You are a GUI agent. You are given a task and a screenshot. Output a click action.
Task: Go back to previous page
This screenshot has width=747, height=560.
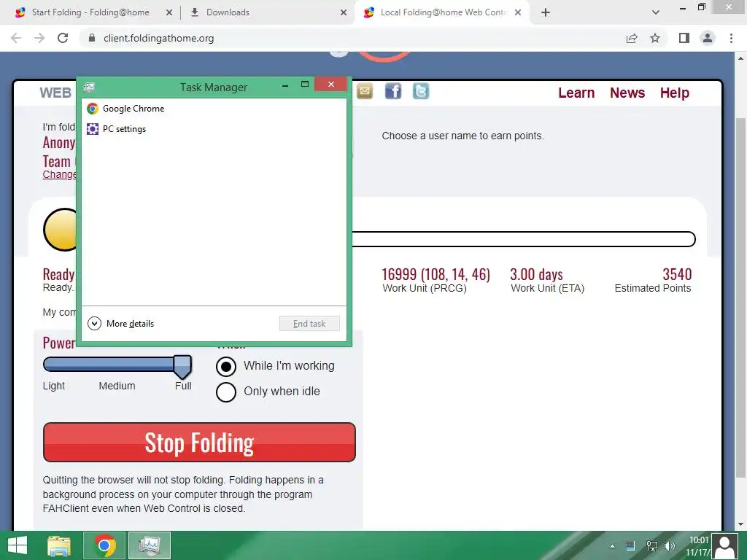tap(16, 38)
